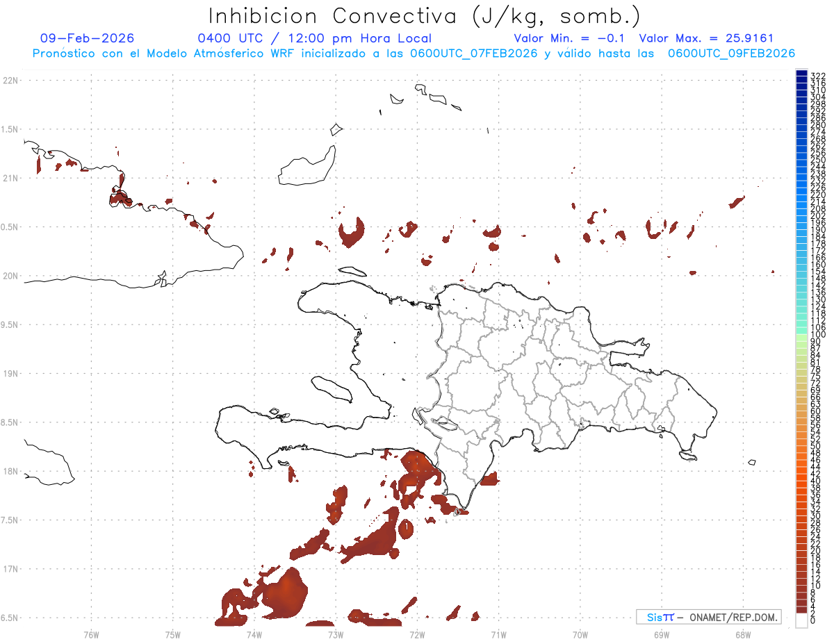Click the "0" color scale label

(x=813, y=620)
